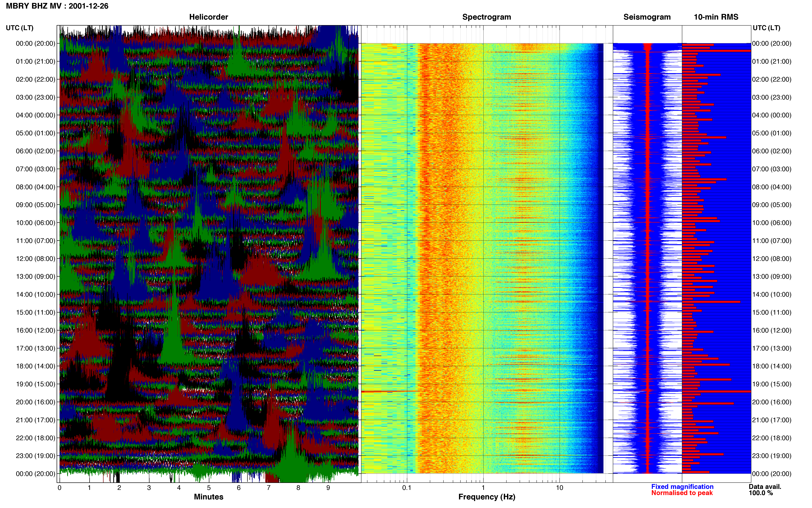The width and height of the screenshot is (812, 508).
Task: Click the right '05:00 (01:00)' time label
Action: (x=772, y=133)
